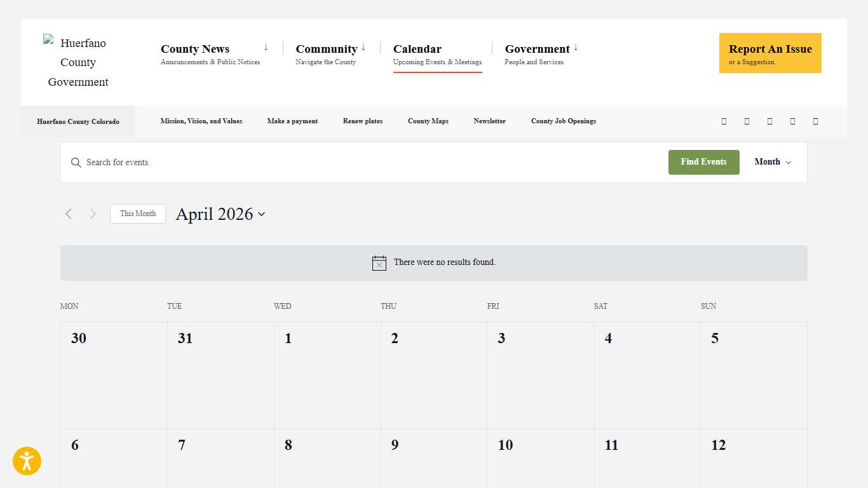This screenshot has height=488, width=868.
Task: Click the first social media icon
Action: click(x=724, y=121)
